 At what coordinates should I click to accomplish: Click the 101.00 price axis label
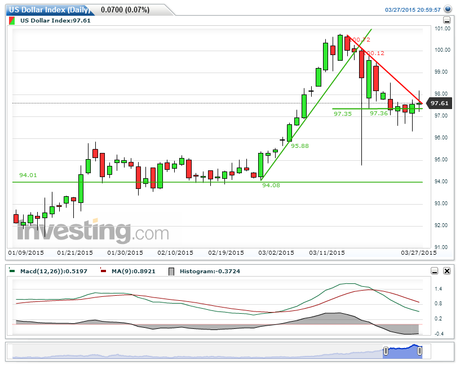coord(442,29)
